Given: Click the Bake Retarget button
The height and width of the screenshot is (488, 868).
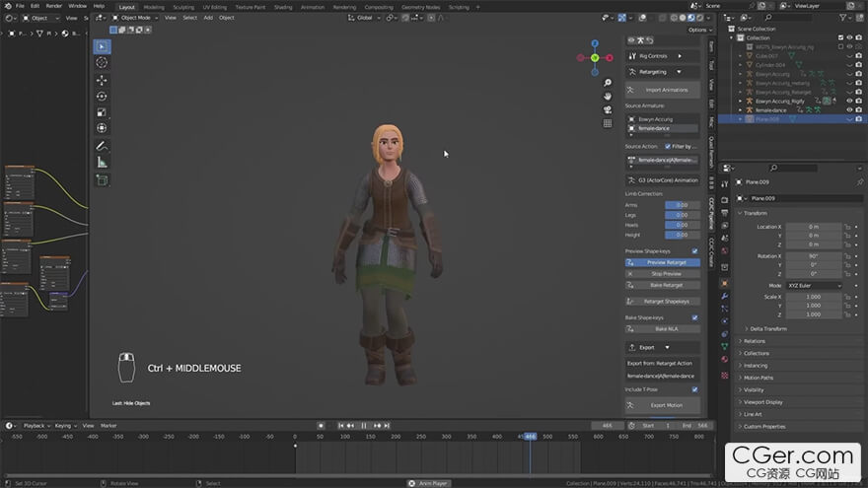Looking at the screenshot, I should tap(663, 285).
